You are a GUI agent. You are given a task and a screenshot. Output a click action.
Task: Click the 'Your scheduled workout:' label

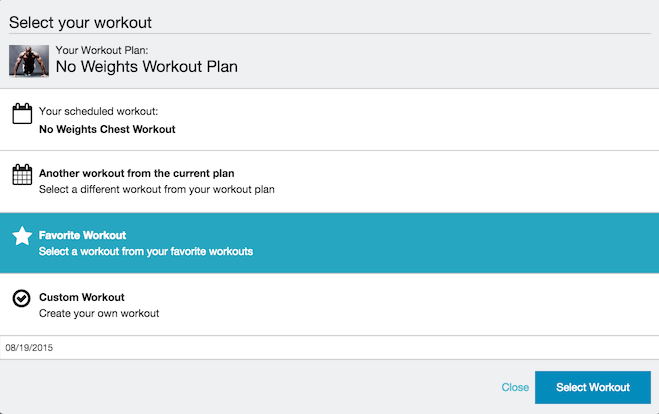[x=99, y=111]
